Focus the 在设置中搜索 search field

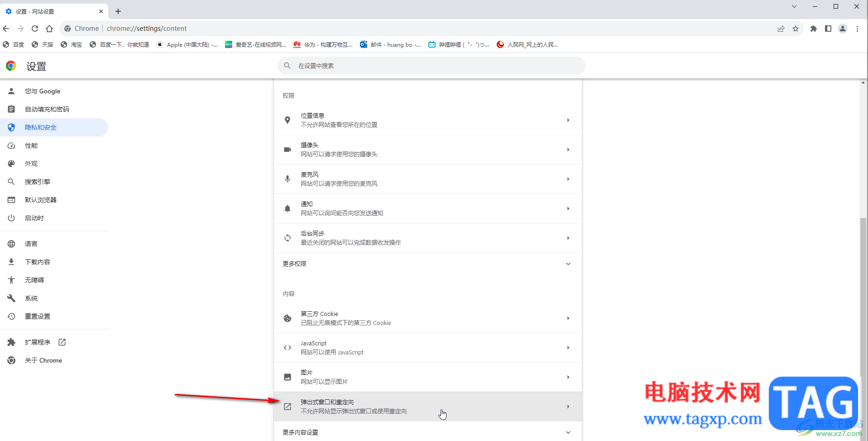pos(431,66)
